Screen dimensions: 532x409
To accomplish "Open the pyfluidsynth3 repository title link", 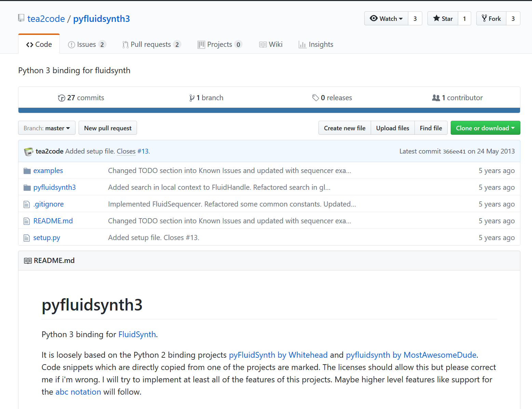I will coord(101,19).
